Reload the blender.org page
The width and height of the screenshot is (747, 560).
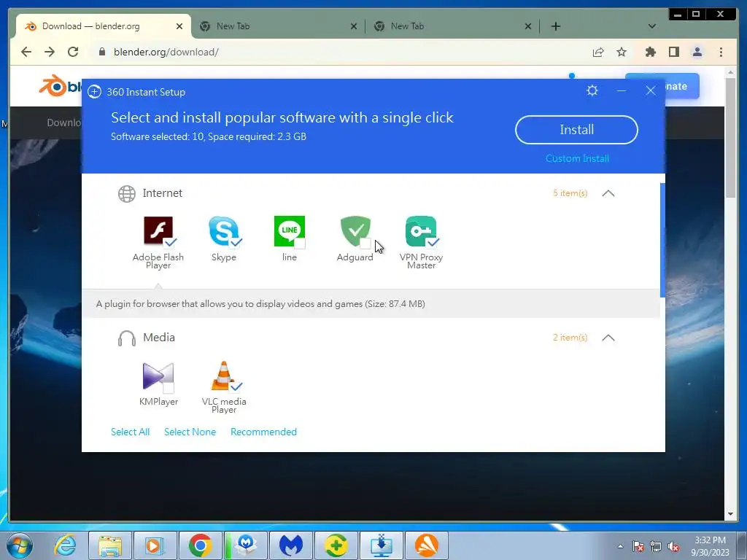point(73,52)
